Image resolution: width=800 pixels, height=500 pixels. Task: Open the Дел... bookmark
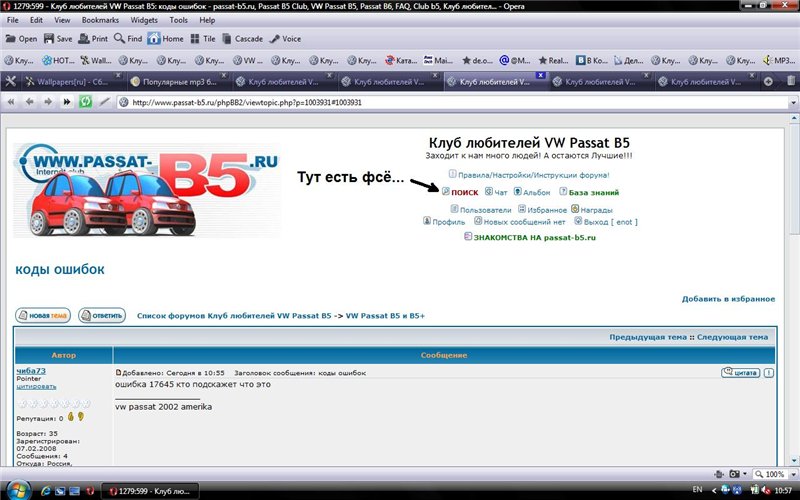pos(628,60)
